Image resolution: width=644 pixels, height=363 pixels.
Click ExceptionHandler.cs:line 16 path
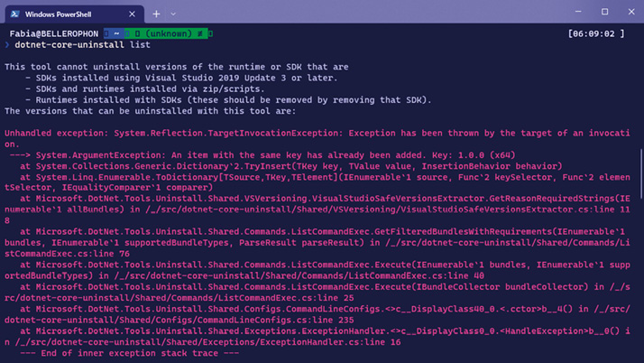tap(207, 342)
